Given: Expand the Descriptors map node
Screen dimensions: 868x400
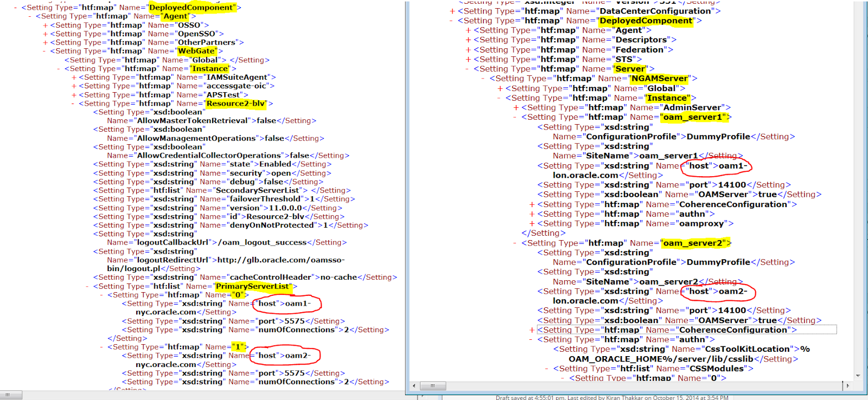Looking at the screenshot, I should coord(468,40).
